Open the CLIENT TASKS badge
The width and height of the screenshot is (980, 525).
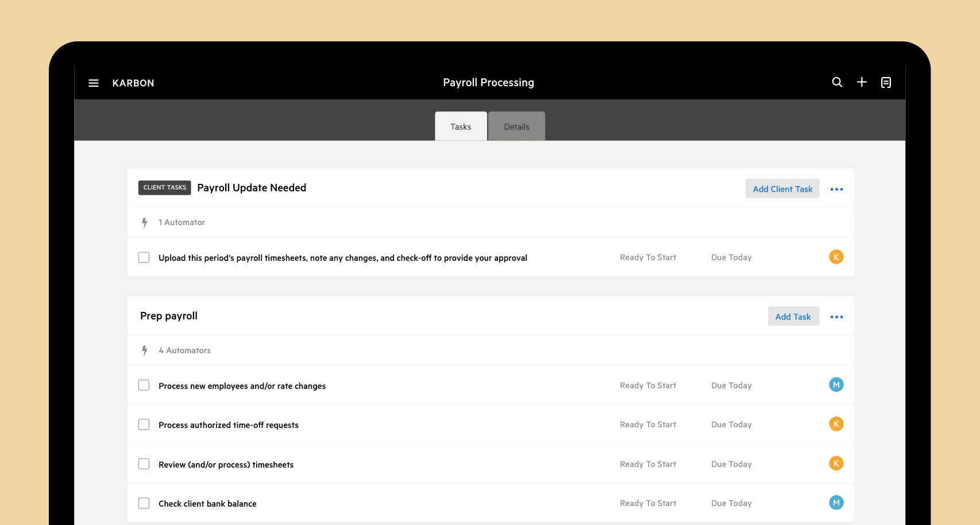point(165,188)
